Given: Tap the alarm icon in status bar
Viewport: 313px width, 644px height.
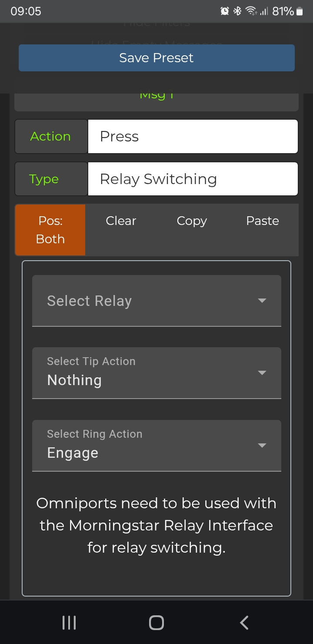Looking at the screenshot, I should click(225, 11).
